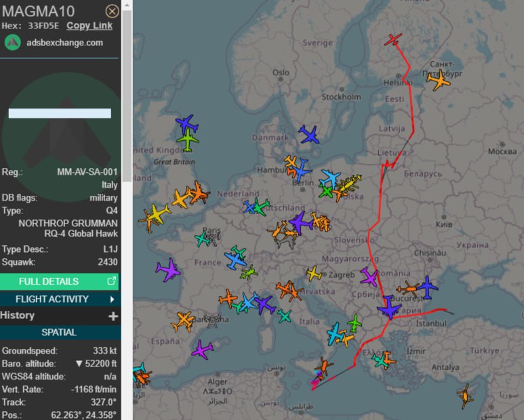Select the blue aircraft over Bulgaria

coord(389,307)
